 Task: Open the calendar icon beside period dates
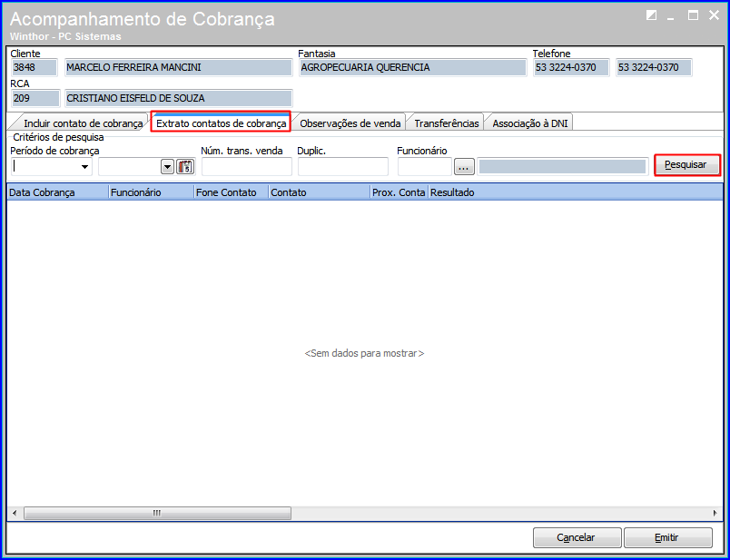[185, 167]
